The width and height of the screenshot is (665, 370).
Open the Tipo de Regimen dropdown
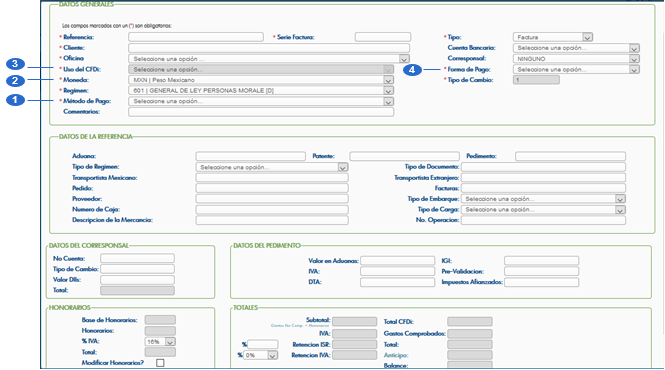[x=272, y=167]
